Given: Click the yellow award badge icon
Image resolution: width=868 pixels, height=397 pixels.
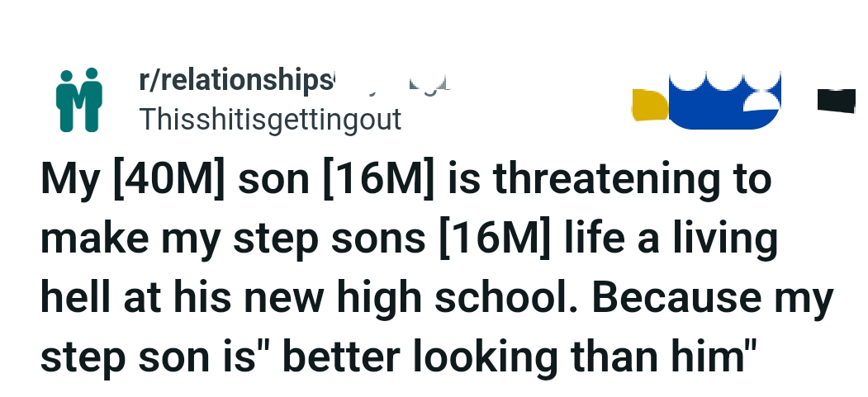Looking at the screenshot, I should 648,105.
